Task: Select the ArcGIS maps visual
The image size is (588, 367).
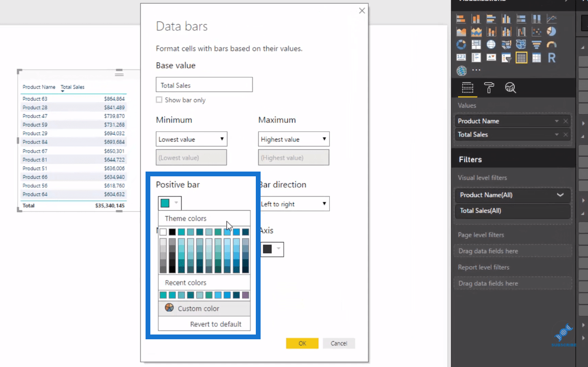Action: tap(461, 71)
